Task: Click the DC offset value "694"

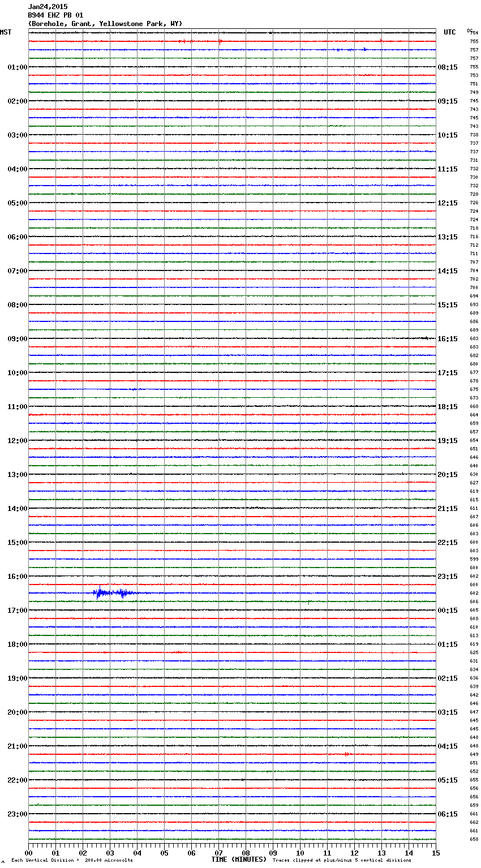Action: 474,296
